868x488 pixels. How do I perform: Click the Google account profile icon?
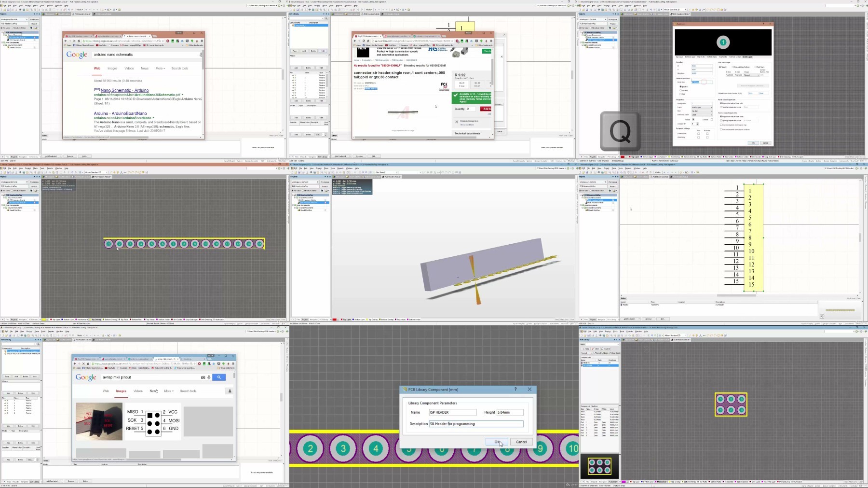tap(230, 391)
